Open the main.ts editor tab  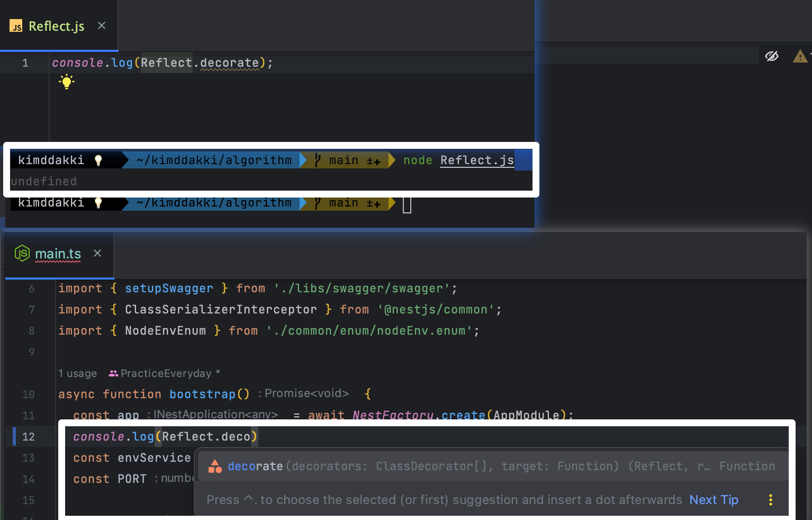click(59, 254)
